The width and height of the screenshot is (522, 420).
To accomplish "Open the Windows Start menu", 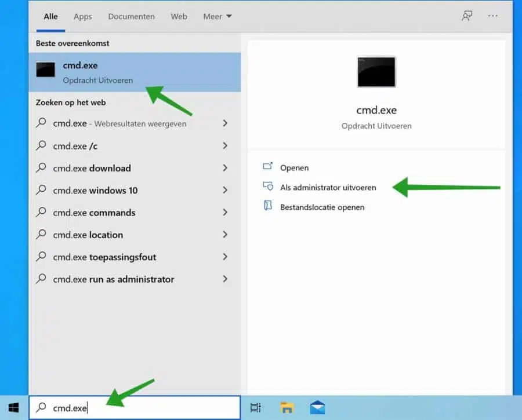I will [x=14, y=408].
